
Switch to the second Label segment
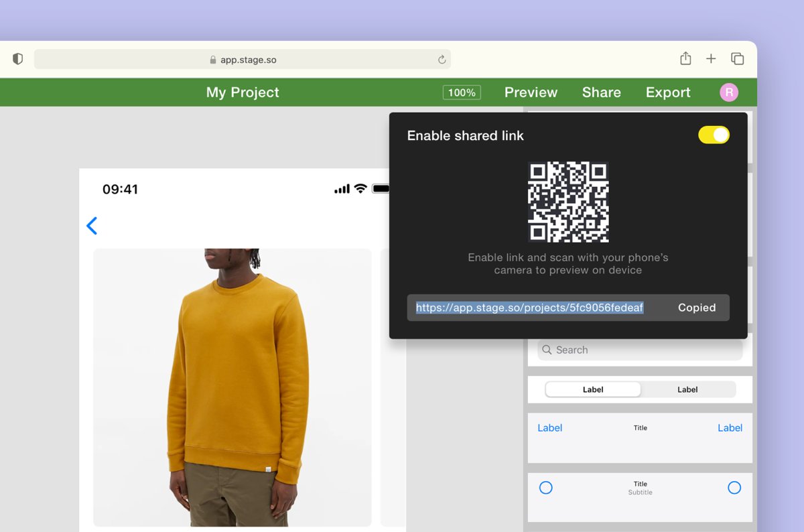687,389
